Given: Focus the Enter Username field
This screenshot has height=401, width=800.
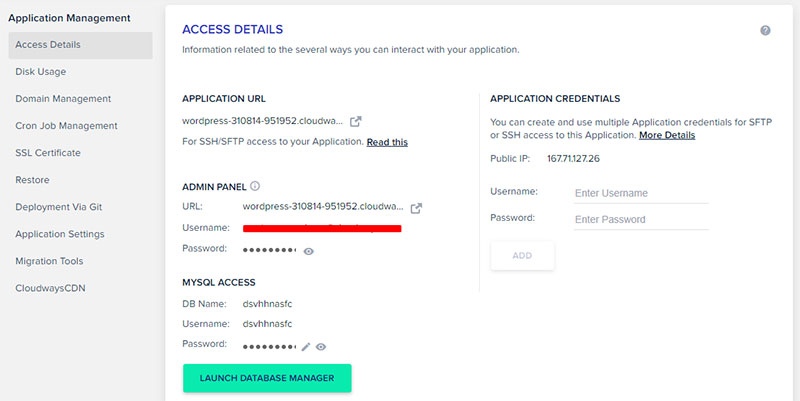Looking at the screenshot, I should point(640,193).
